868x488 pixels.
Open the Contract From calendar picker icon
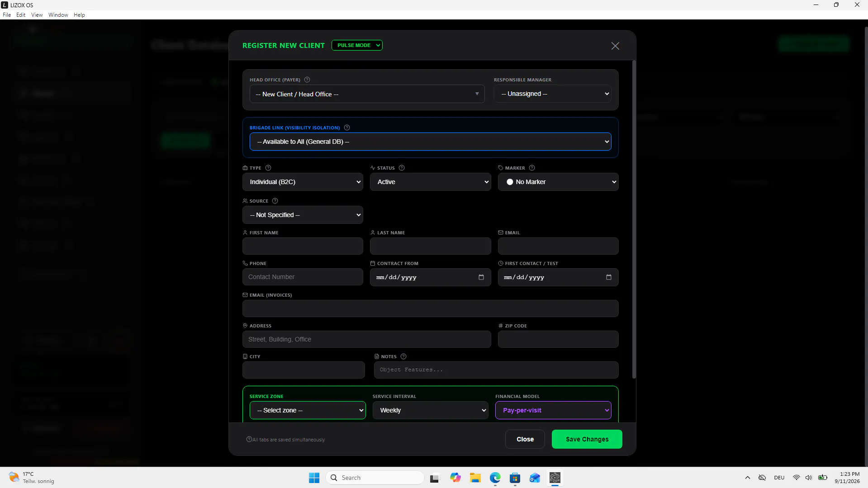481,277
